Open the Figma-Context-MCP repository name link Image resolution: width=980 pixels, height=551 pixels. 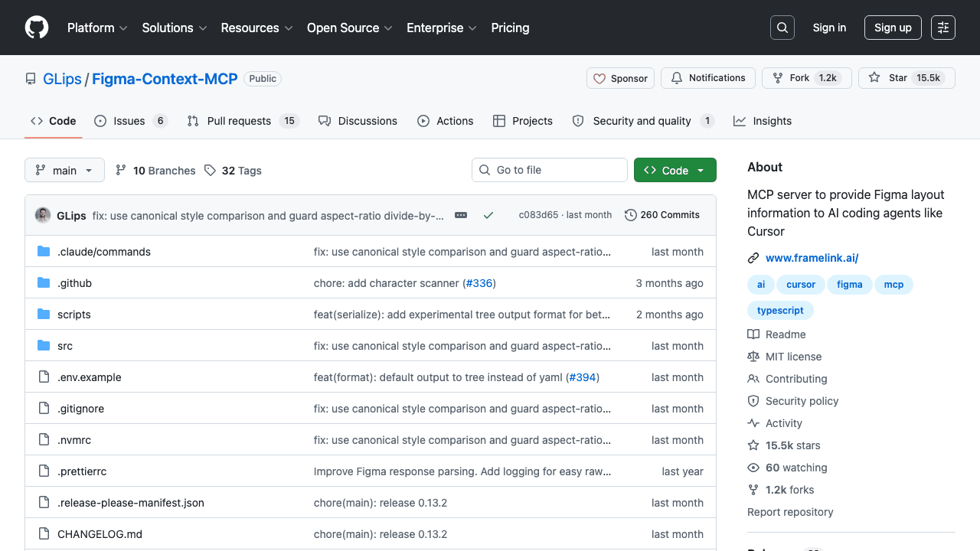tap(165, 79)
